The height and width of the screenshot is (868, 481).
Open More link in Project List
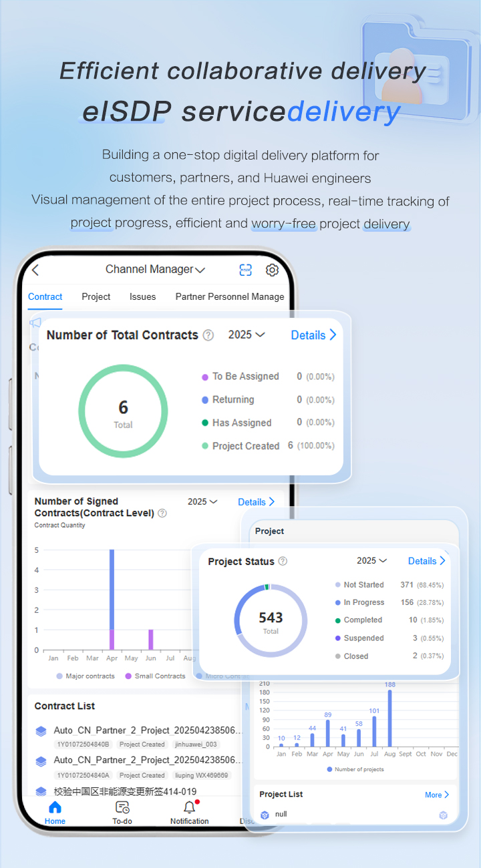tap(437, 795)
